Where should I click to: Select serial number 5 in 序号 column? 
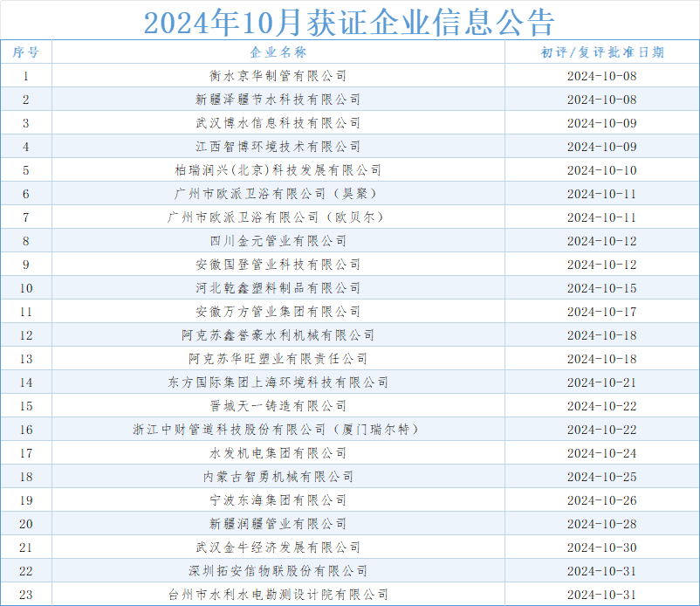tap(26, 170)
